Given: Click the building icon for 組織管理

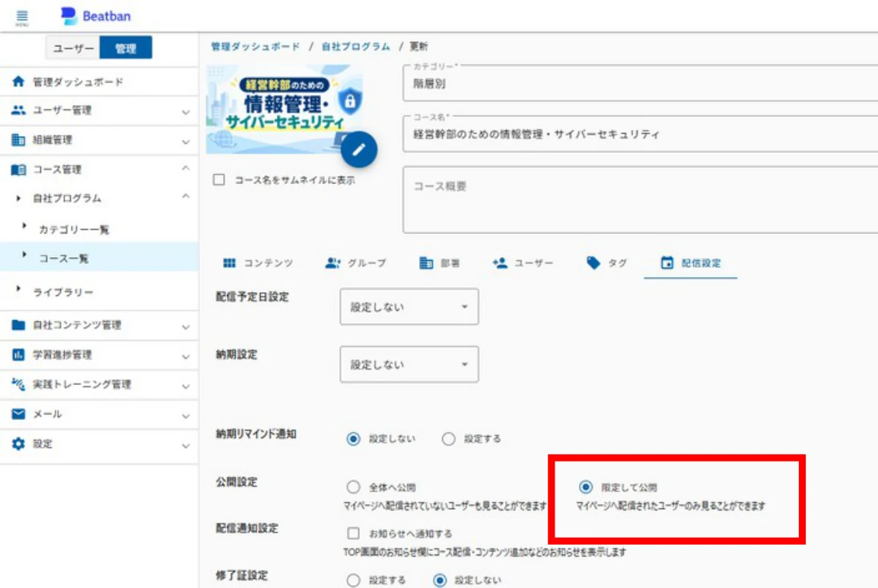Looking at the screenshot, I should 18,139.
